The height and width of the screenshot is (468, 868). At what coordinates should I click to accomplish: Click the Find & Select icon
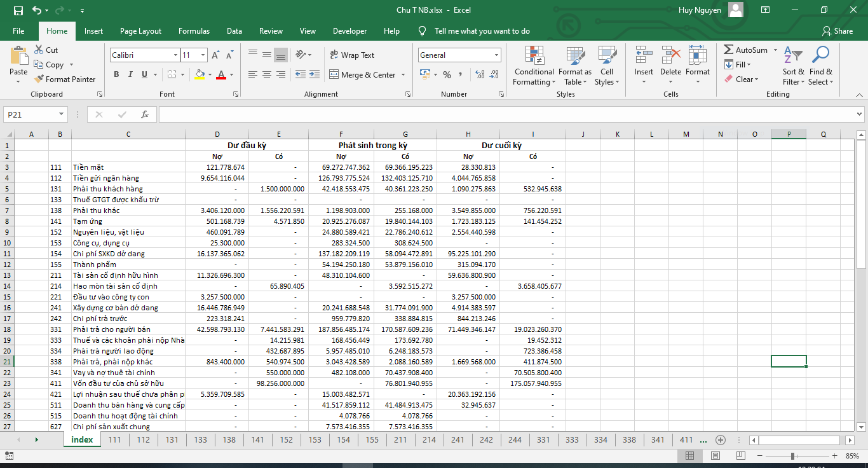820,66
